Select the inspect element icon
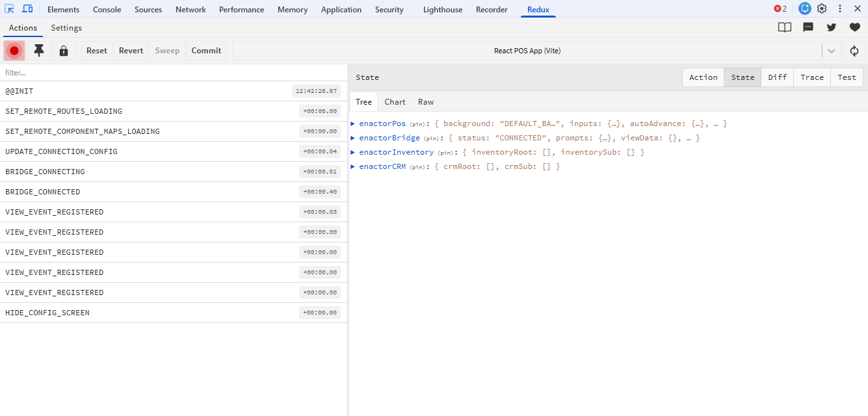The width and height of the screenshot is (868, 416). [x=10, y=8]
